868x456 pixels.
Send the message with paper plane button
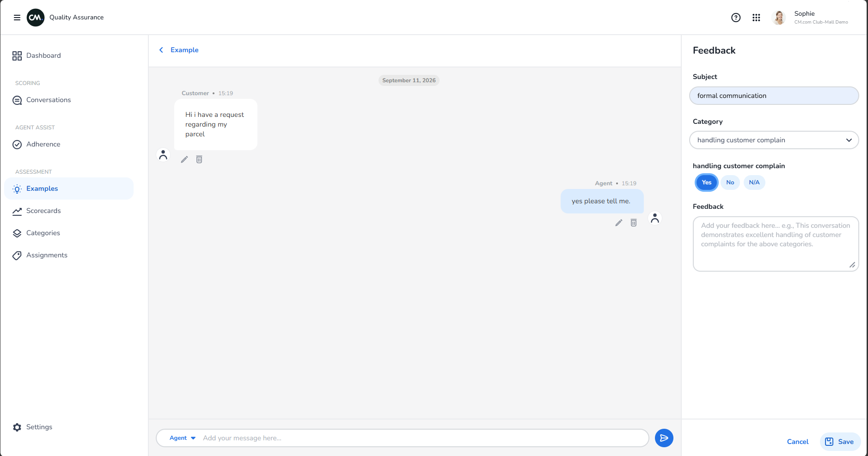pyautogui.click(x=664, y=438)
